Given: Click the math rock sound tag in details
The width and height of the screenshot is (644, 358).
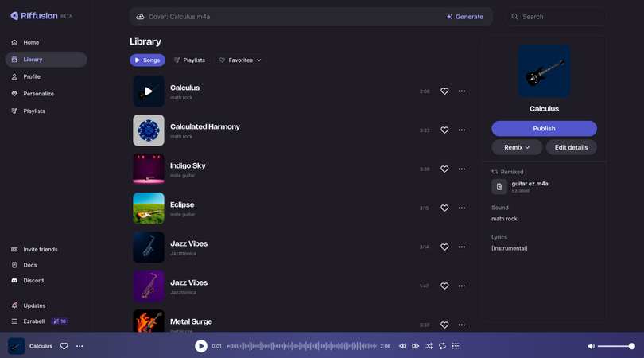Looking at the screenshot, I should point(504,219).
